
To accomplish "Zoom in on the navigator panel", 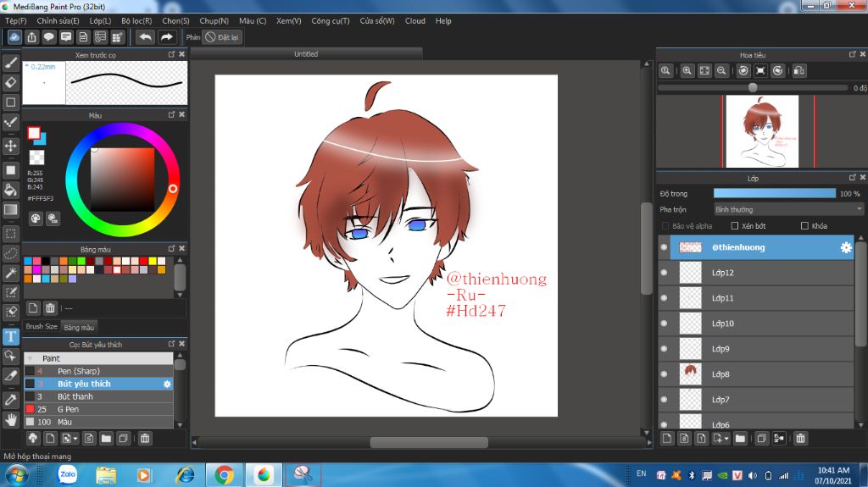I will 687,70.
